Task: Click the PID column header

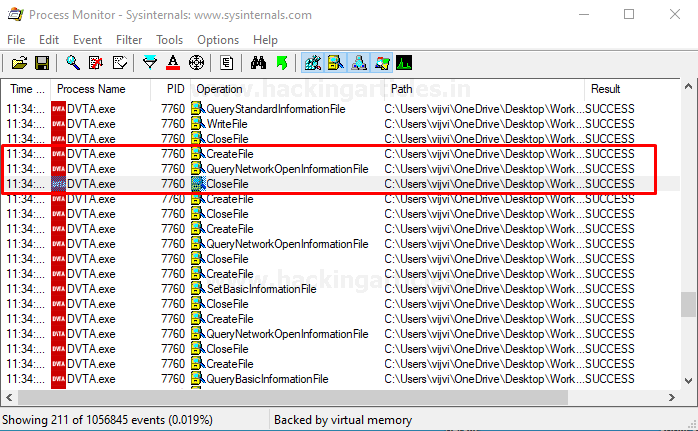Action: pyautogui.click(x=170, y=89)
